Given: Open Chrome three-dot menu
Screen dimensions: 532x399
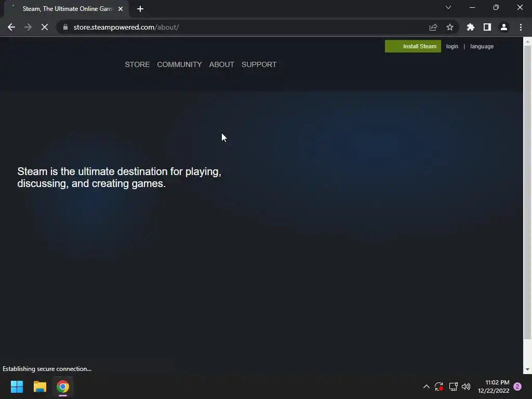Looking at the screenshot, I should [x=521, y=27].
